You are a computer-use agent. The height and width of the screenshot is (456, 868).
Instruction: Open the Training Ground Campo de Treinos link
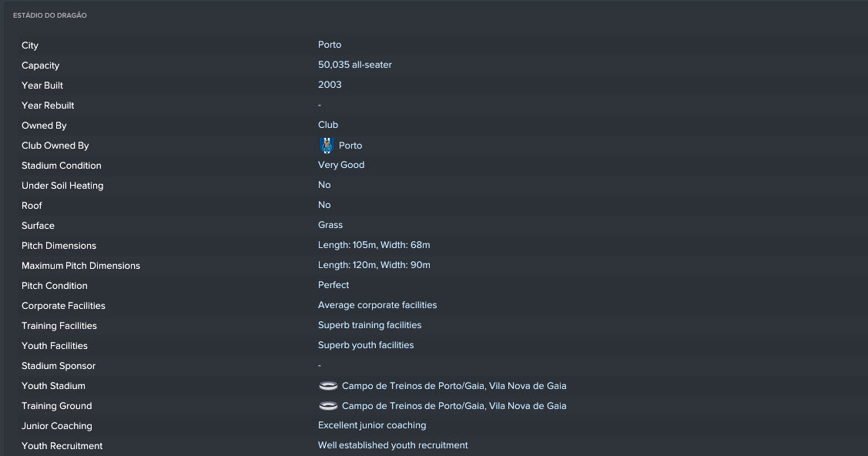454,406
